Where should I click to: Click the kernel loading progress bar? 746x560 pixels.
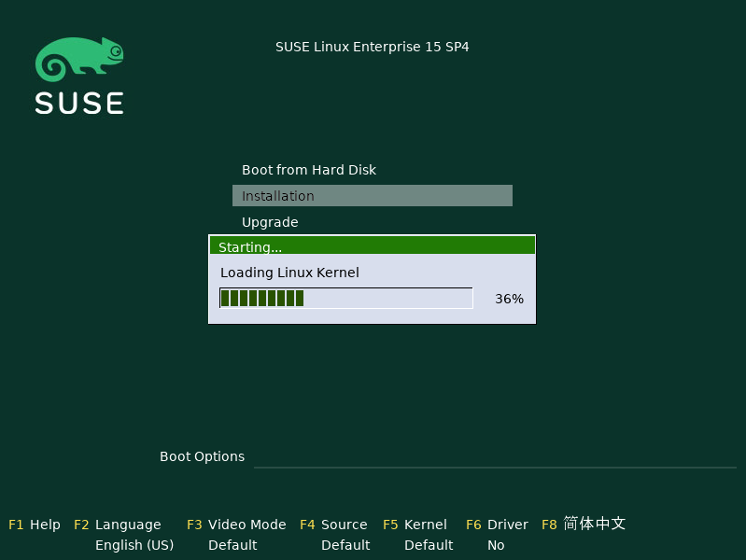point(345,299)
